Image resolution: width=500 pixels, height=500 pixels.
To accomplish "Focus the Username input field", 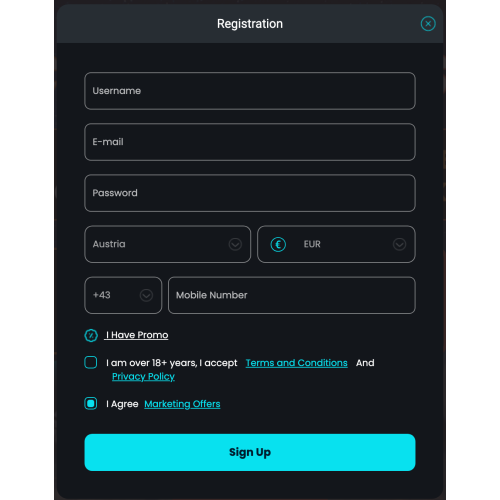I will [250, 91].
